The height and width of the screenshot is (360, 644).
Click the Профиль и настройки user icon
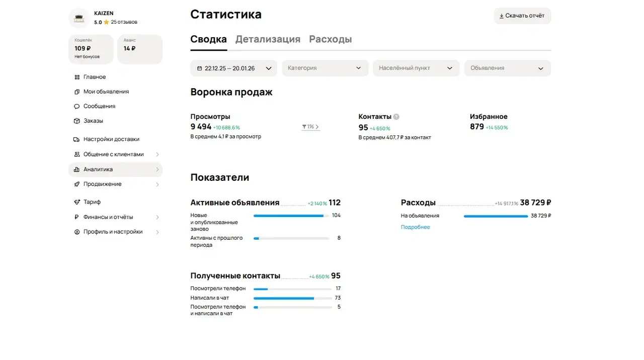(77, 232)
